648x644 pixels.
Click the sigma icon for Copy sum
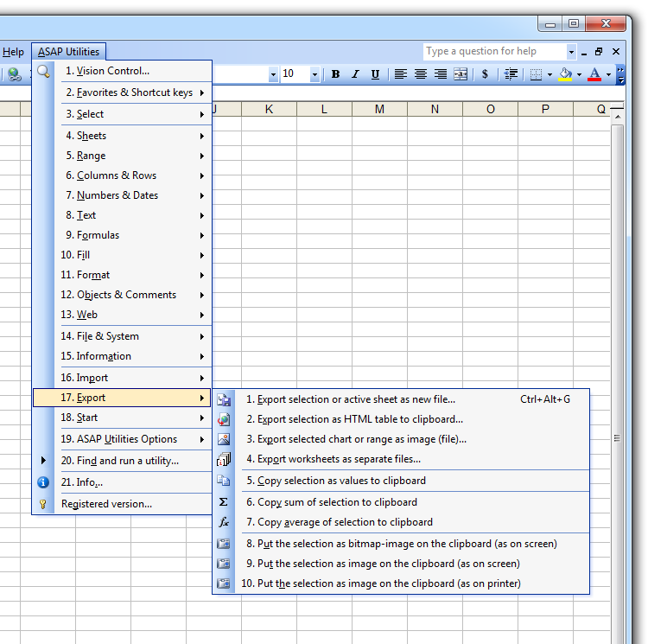pyautogui.click(x=224, y=502)
